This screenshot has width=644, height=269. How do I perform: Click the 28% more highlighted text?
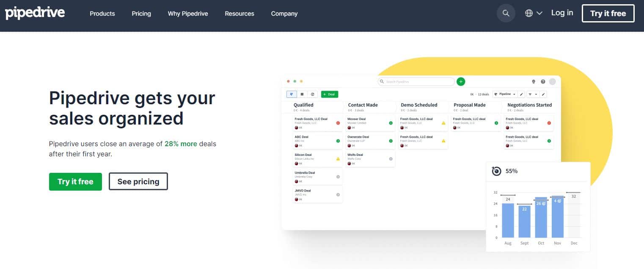(x=181, y=144)
